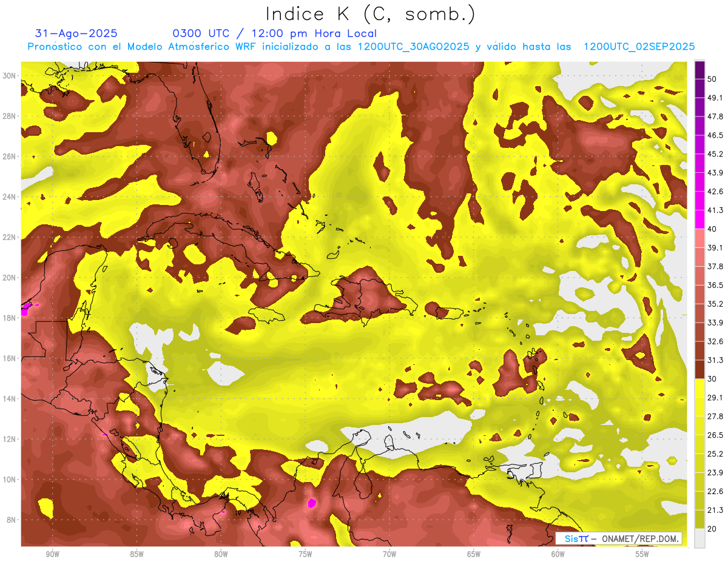Image resolution: width=728 pixels, height=562 pixels.
Task: Click the bright yellow colorbar segment between 29.1 and 30
Action: click(x=699, y=388)
